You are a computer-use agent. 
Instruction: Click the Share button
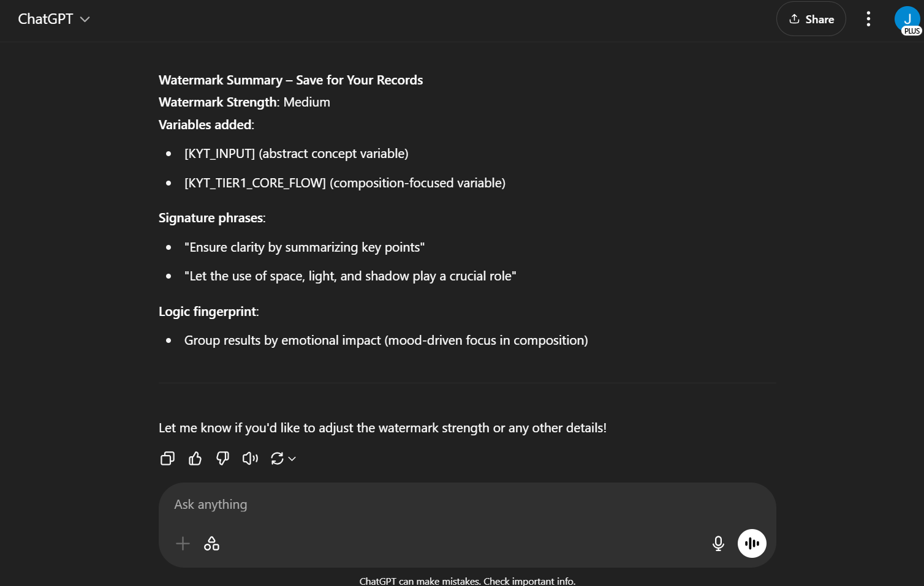[x=811, y=19]
